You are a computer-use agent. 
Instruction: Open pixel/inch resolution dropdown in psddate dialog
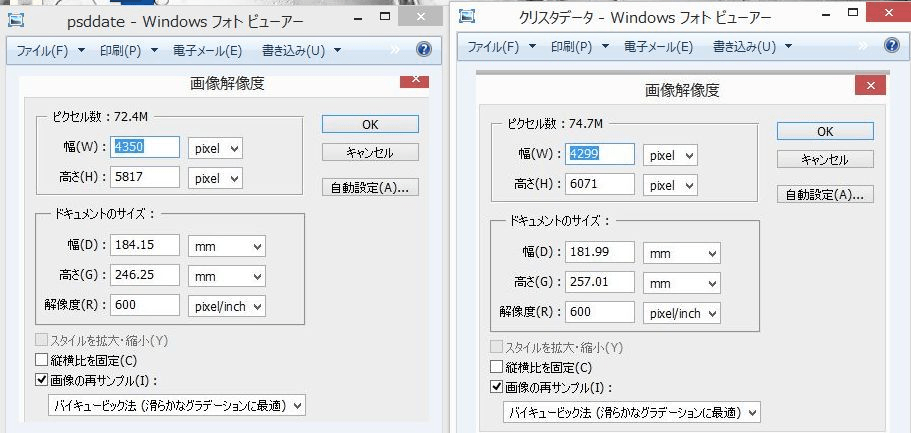point(227,306)
